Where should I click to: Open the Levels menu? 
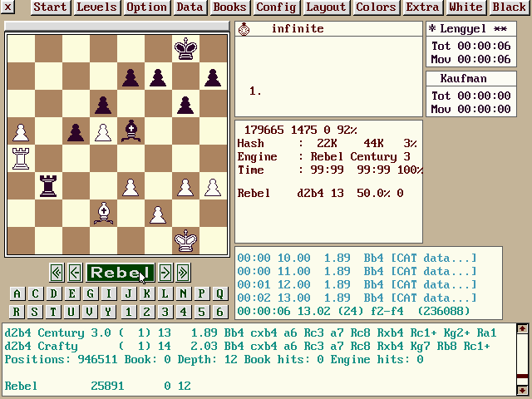96,7
